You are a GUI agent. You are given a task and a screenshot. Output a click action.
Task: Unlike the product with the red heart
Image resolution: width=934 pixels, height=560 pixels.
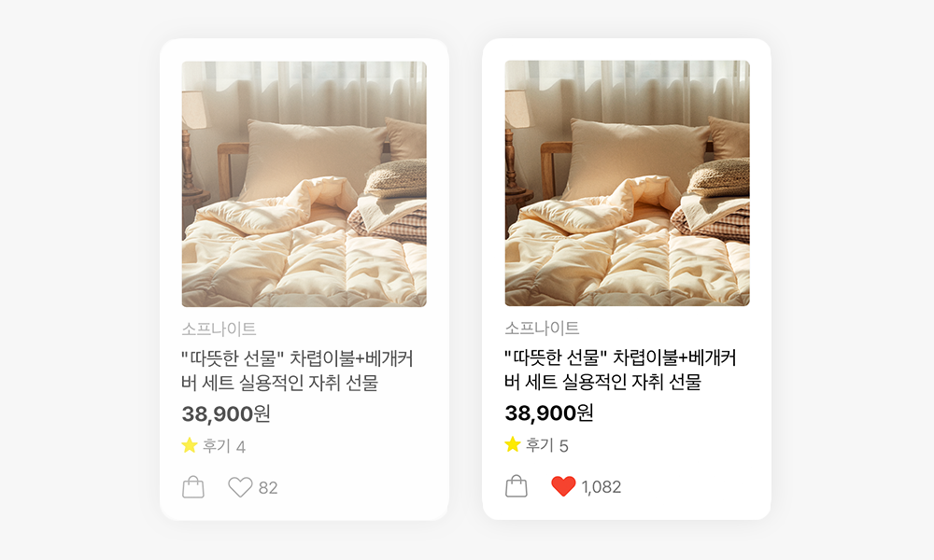(x=563, y=486)
